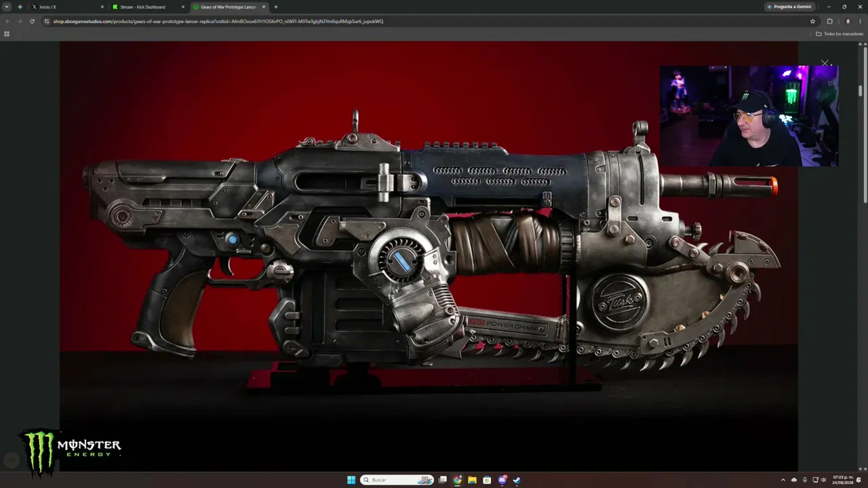Screen dimensions: 868x488
Task: Open the Todos los marcadores folder
Action: click(x=840, y=34)
